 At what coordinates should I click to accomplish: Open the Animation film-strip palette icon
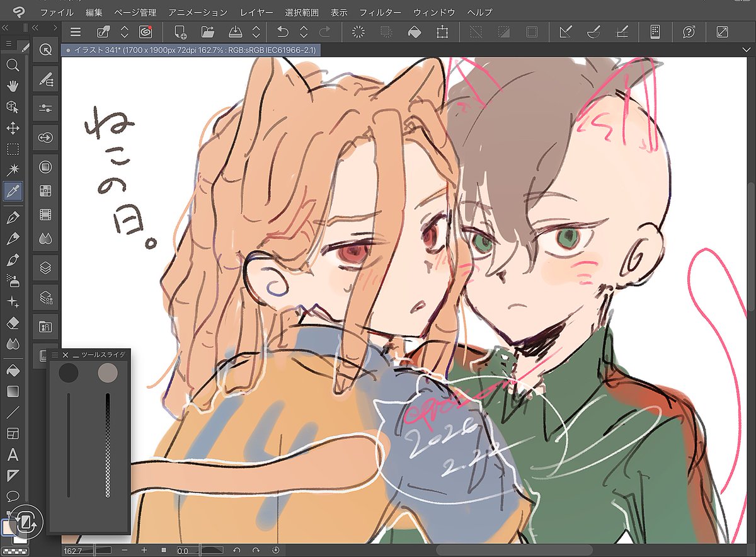click(45, 215)
